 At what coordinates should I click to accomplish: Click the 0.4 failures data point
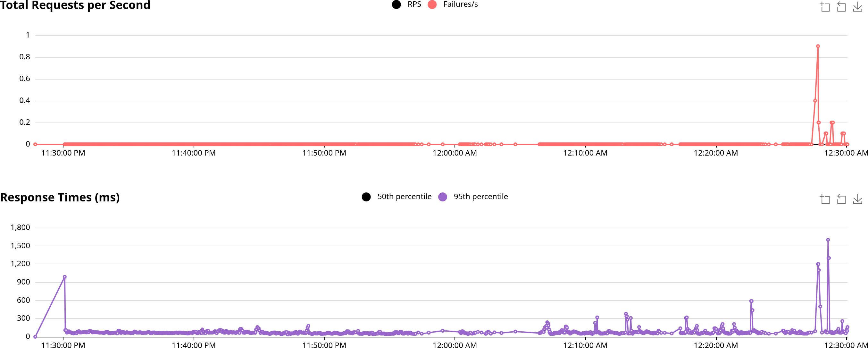coord(815,101)
